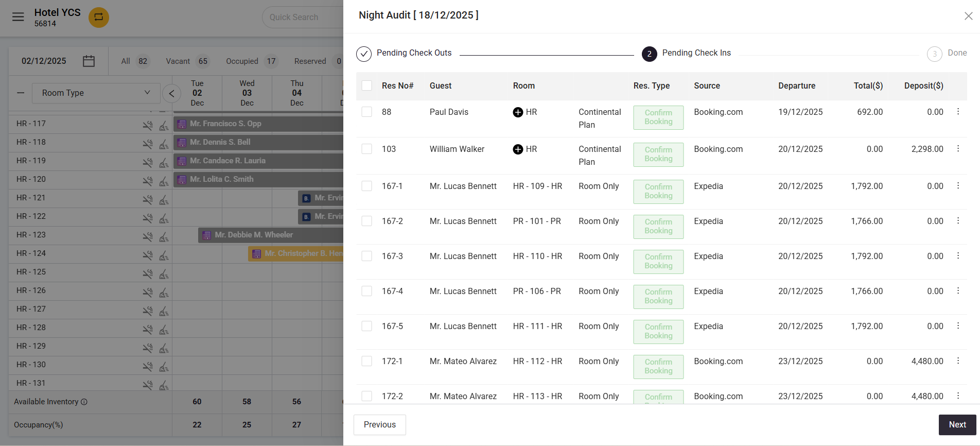Close the Night Audit panel

click(x=968, y=16)
